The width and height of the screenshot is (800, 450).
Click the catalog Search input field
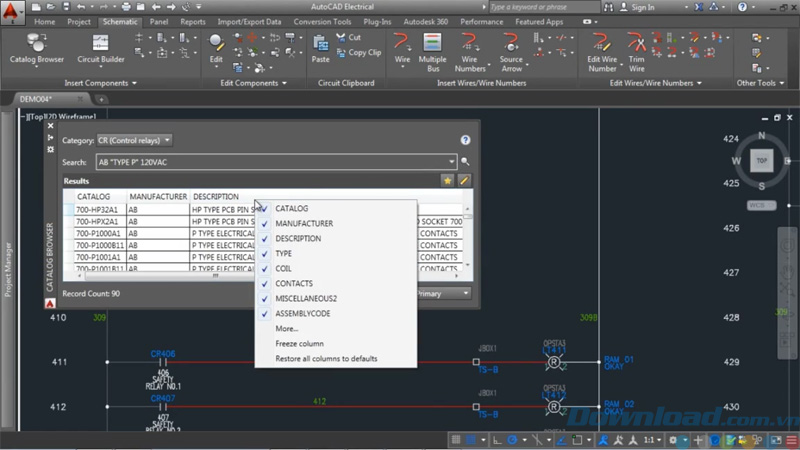pos(270,161)
